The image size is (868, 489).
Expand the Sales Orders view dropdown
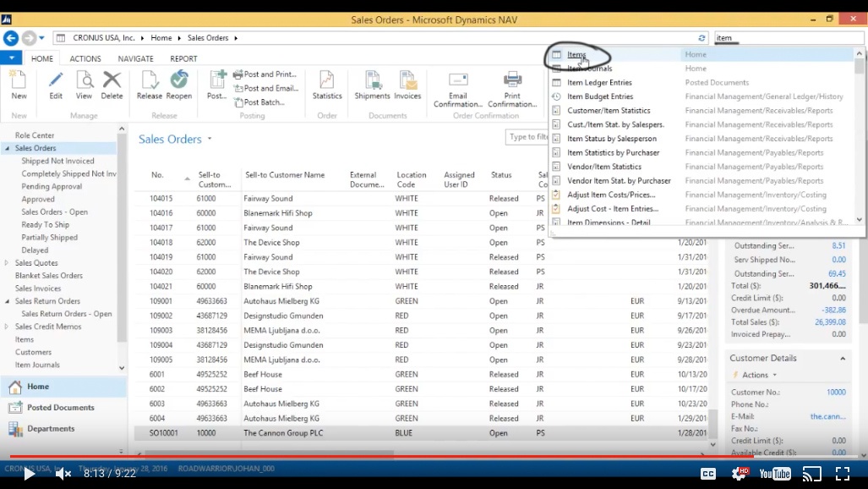(210, 139)
